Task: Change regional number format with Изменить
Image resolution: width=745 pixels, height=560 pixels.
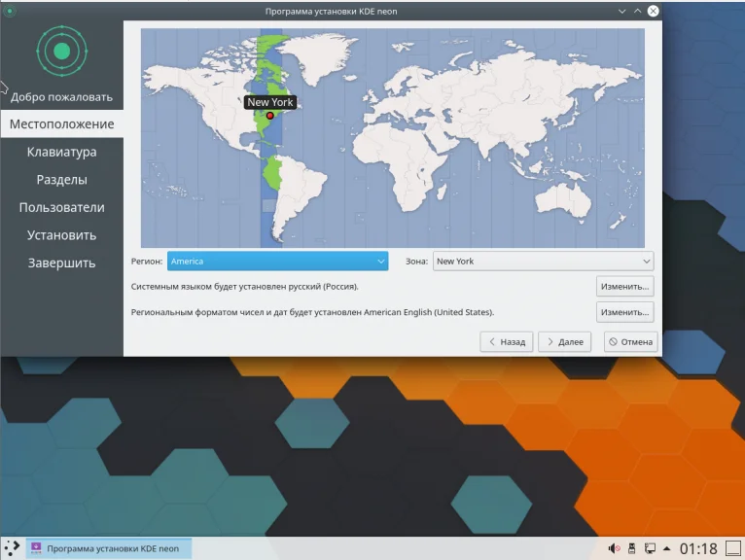Action: tap(624, 312)
